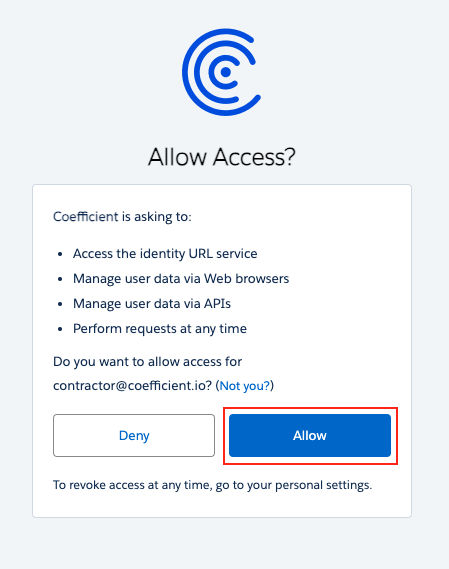Reject the request with the Deny button
The width and height of the screenshot is (449, 569).
(134, 435)
